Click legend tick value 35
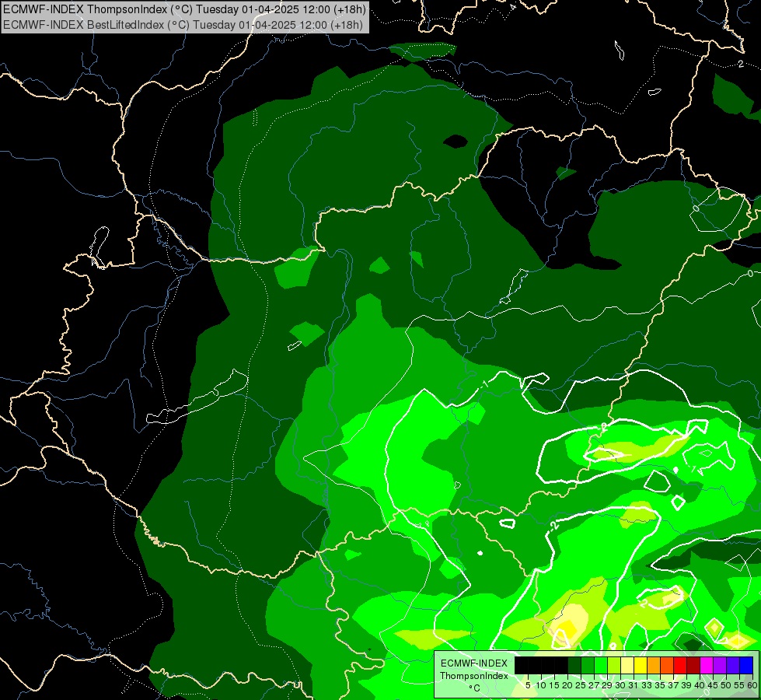Screen dimensions: 761x700 pos(660,685)
